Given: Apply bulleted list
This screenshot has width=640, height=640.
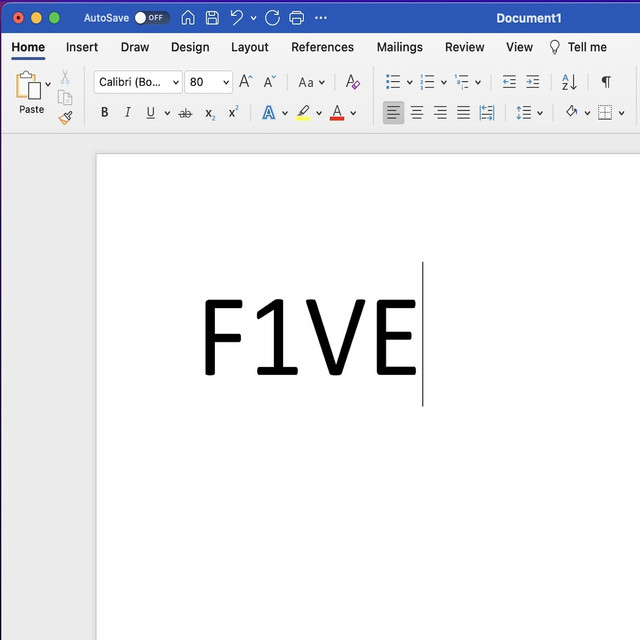Looking at the screenshot, I should pos(393,82).
